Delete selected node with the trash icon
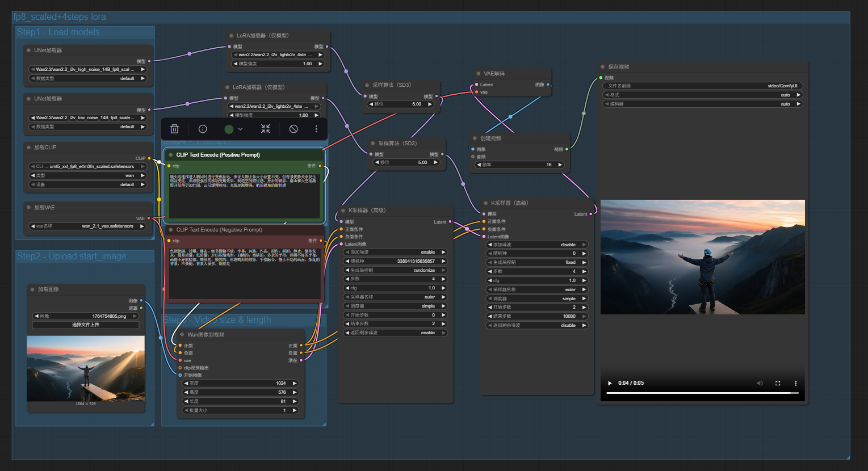The width and height of the screenshot is (868, 471). (x=175, y=129)
